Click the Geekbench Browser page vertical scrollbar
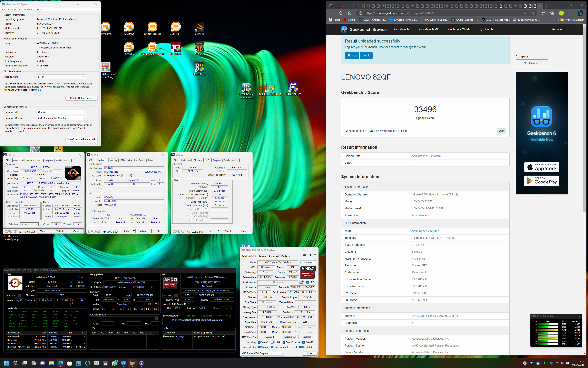The width and height of the screenshot is (588, 368). pos(585,119)
